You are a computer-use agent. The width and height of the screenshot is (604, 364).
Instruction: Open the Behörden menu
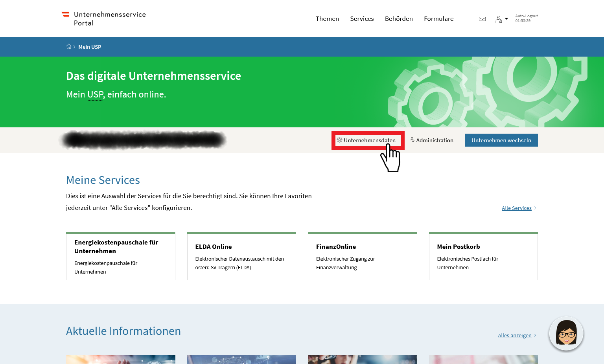coord(399,18)
